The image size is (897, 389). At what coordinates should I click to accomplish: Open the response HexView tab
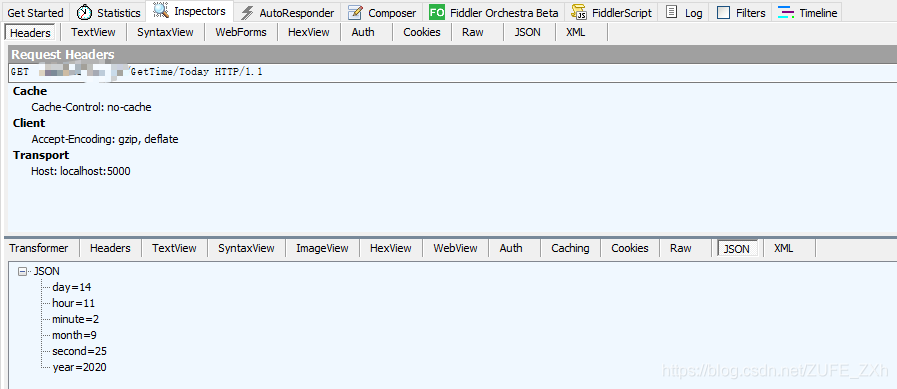[x=391, y=248]
